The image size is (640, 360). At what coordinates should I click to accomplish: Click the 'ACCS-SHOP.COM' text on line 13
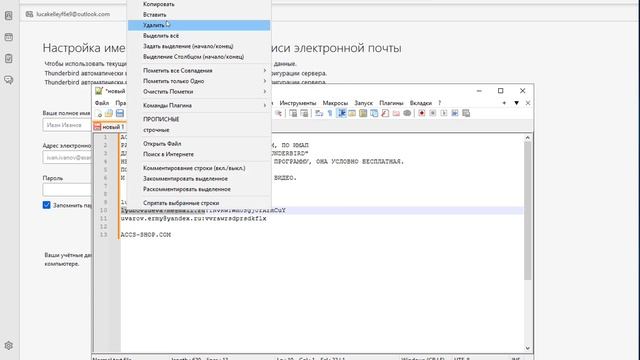[x=146, y=235]
